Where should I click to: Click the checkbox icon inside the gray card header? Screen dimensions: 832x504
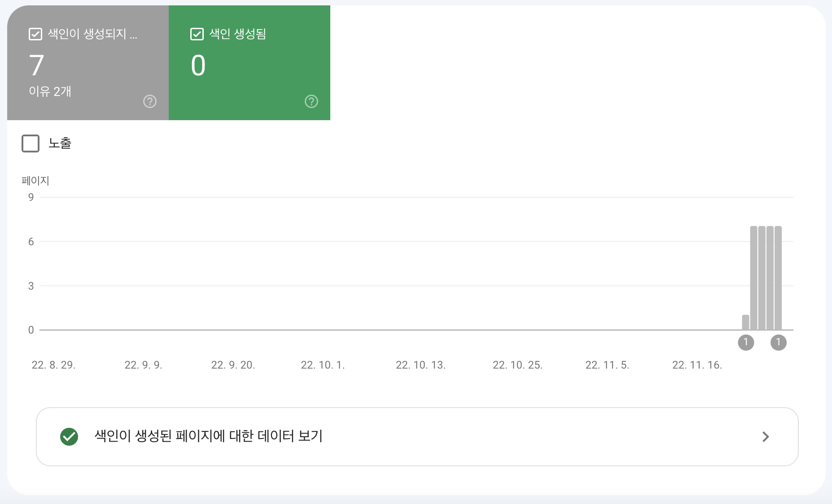[x=35, y=34]
